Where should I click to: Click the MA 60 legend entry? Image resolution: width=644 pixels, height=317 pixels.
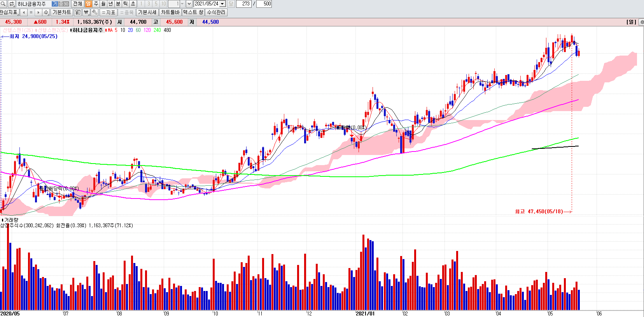click(x=138, y=30)
